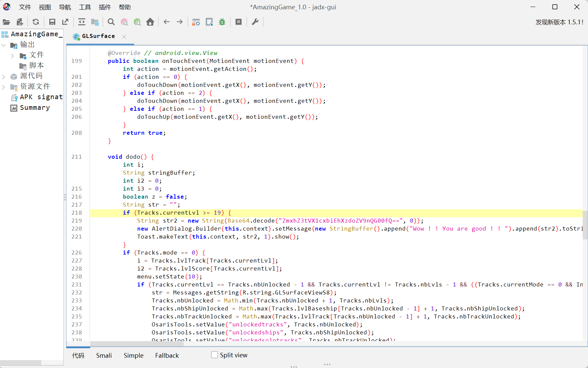This screenshot has width=588, height=368.
Task: Open quark engine toolbar icon
Action: point(209,22)
